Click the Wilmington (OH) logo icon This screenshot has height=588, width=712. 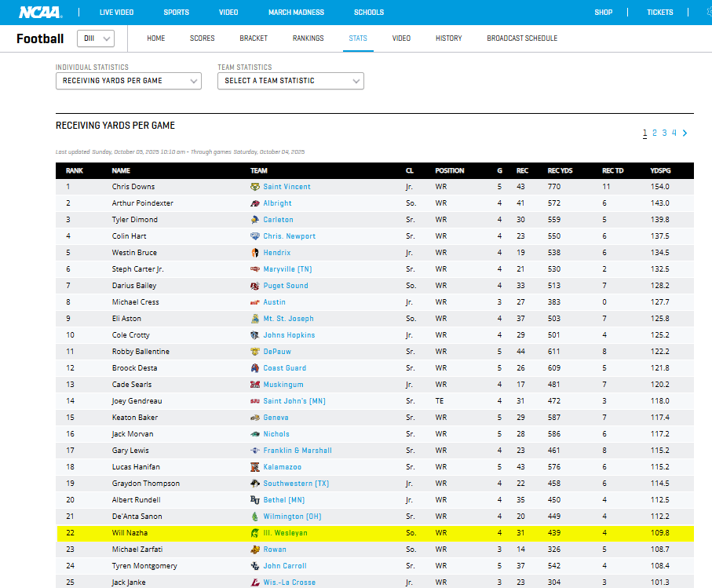[x=255, y=517]
